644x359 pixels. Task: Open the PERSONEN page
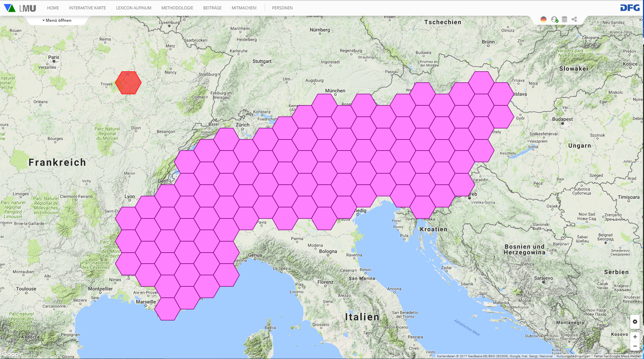pos(282,8)
